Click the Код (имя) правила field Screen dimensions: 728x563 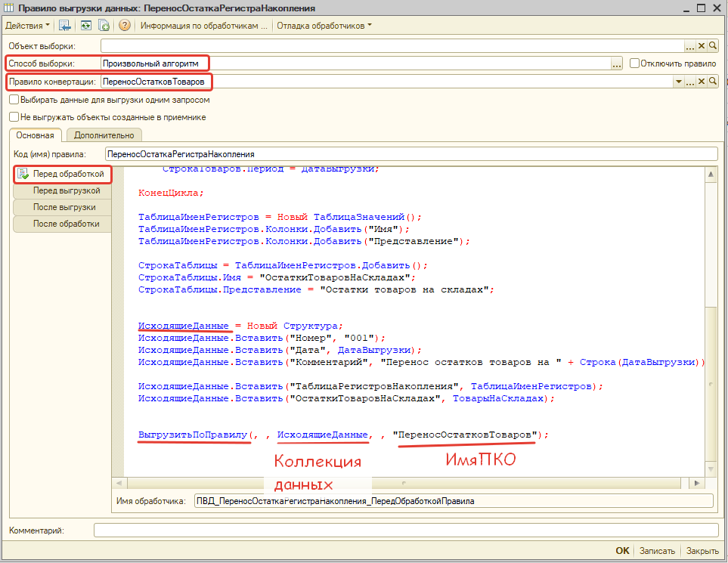coord(411,154)
